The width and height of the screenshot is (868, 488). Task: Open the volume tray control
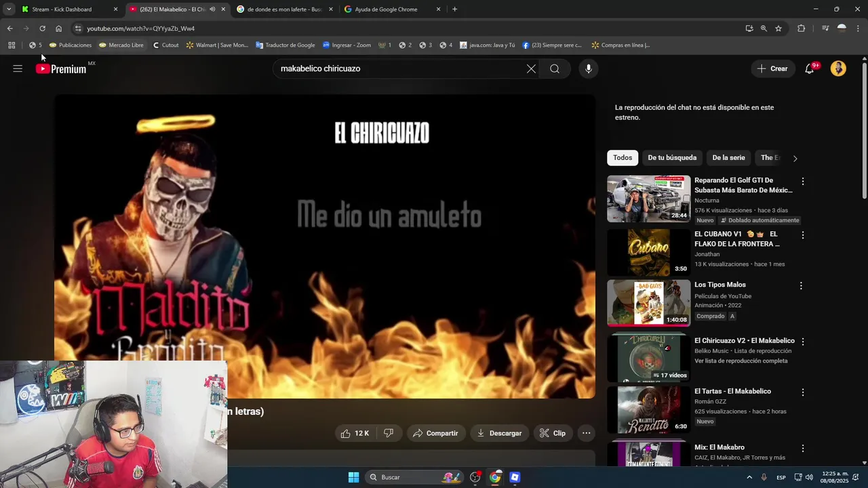tap(809, 477)
